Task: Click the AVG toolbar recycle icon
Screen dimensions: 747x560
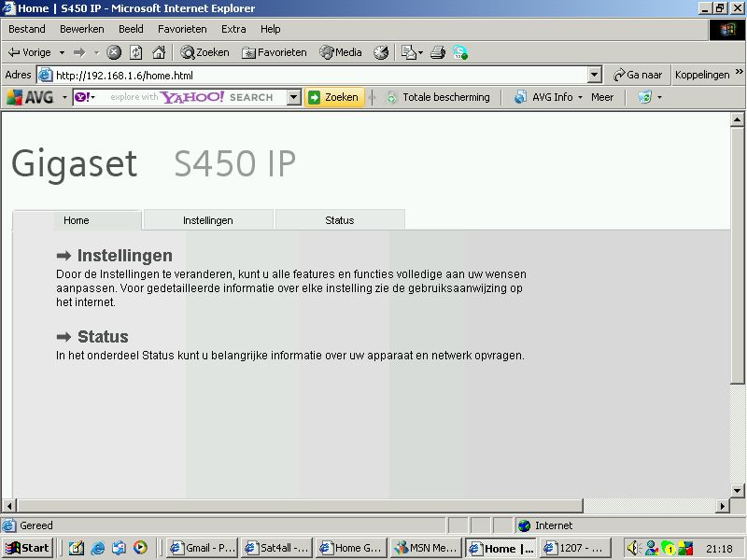Action: [644, 97]
